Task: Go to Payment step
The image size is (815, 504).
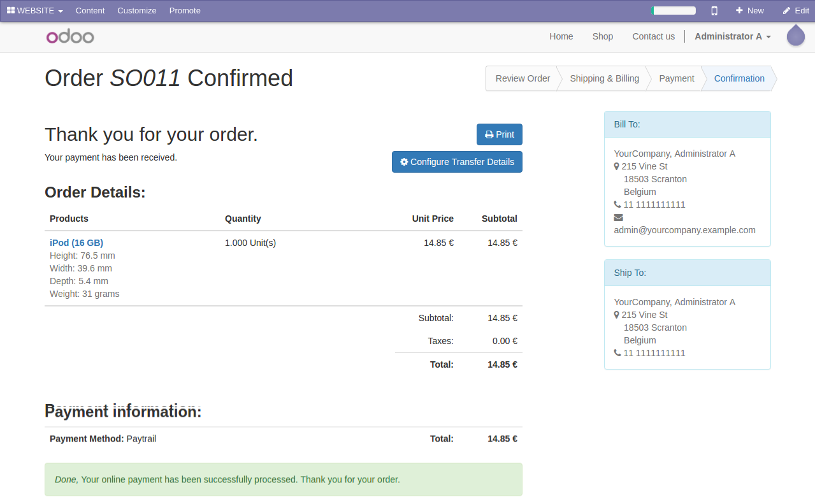Action: click(676, 78)
